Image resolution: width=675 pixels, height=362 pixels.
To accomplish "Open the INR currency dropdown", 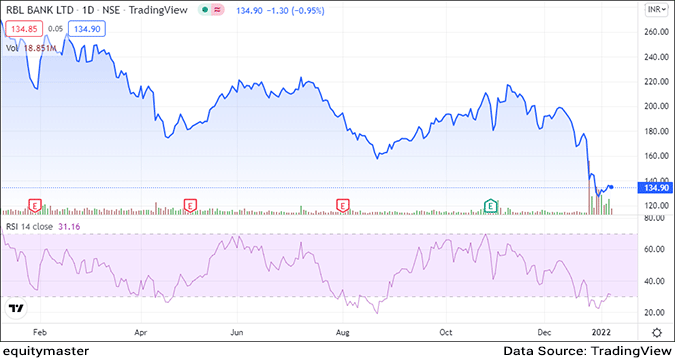I will coord(656,9).
